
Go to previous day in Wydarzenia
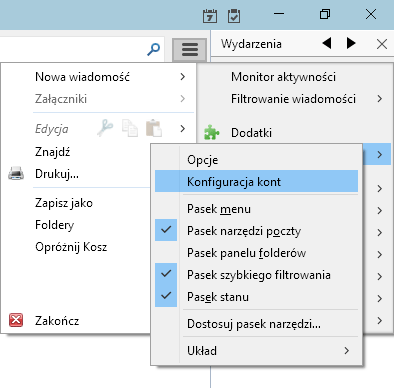click(x=327, y=43)
